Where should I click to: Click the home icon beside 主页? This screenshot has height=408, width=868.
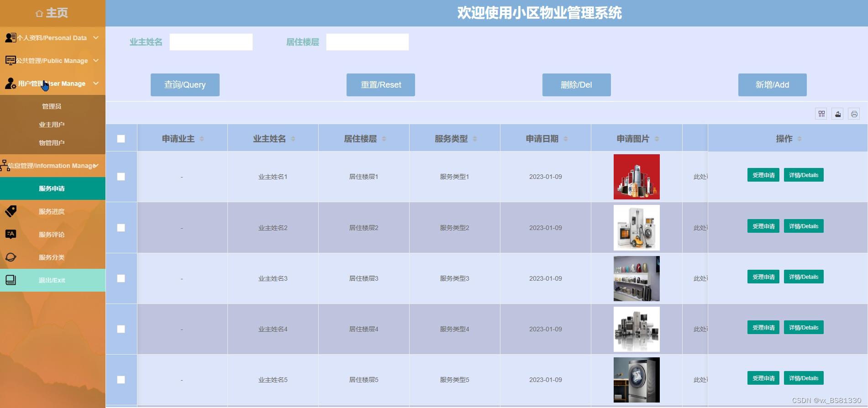point(39,14)
